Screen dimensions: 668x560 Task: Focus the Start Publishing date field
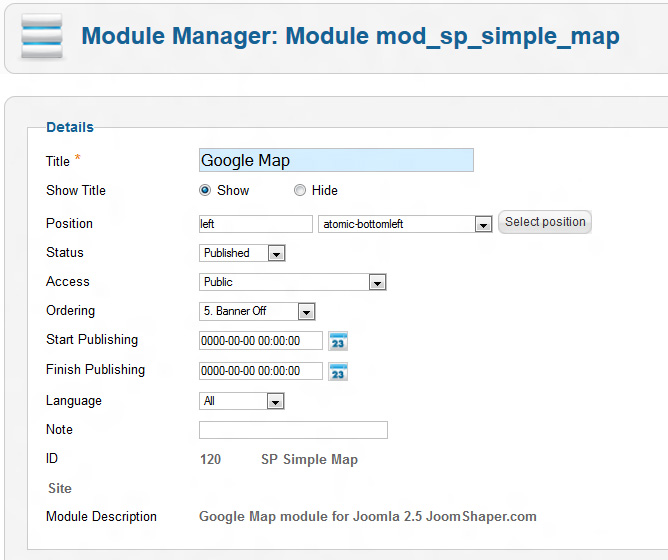(261, 341)
